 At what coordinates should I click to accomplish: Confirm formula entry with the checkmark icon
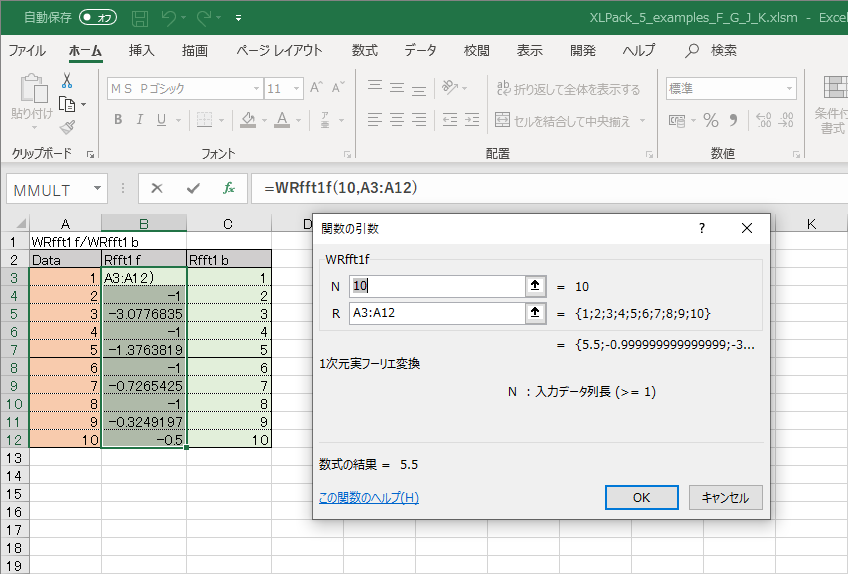tap(193, 188)
